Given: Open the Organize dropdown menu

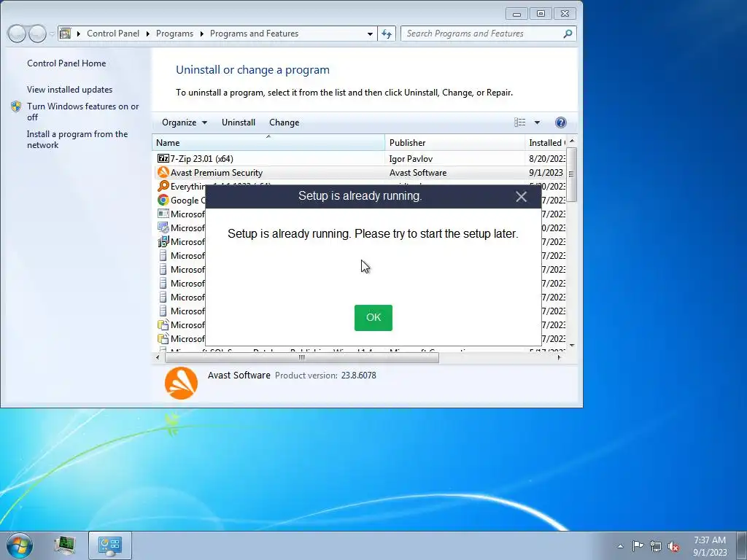Looking at the screenshot, I should tap(184, 122).
